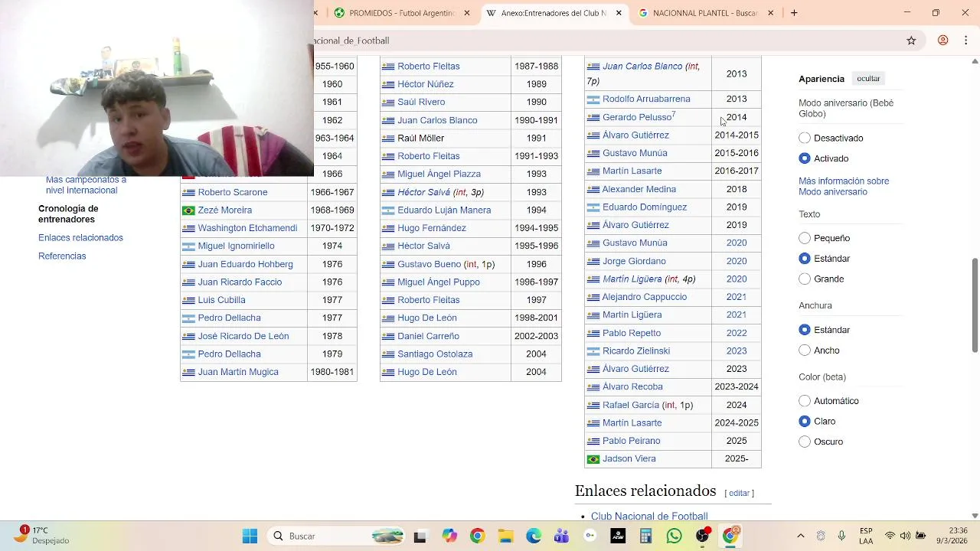Set text size to Estándar
This screenshot has width=980, height=551.
(805, 259)
